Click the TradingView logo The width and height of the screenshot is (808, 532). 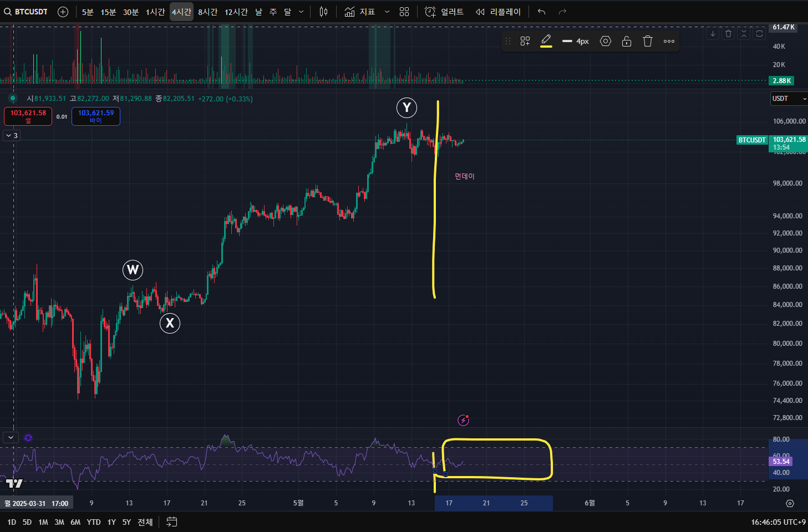click(x=14, y=483)
